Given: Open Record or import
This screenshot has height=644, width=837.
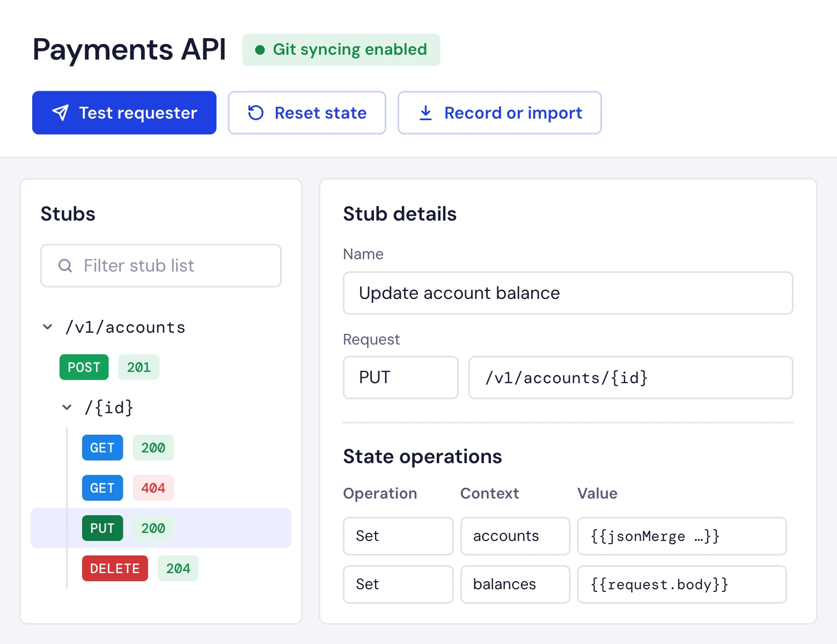Looking at the screenshot, I should click(x=500, y=113).
